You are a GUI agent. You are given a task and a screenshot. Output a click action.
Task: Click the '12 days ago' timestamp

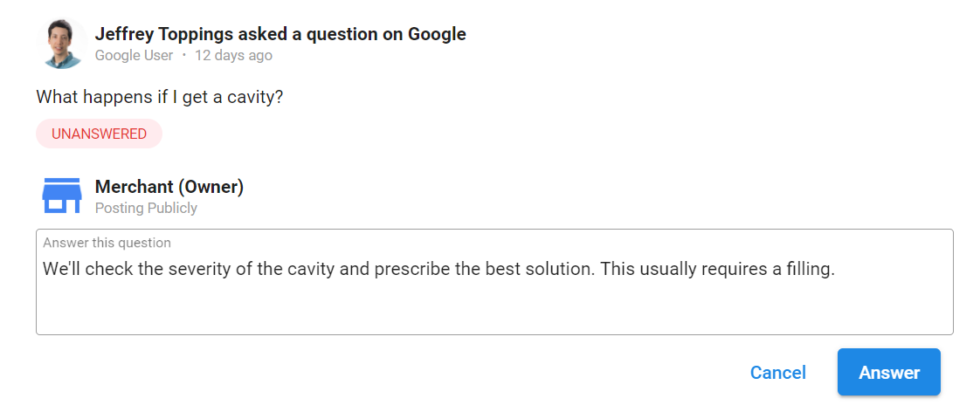234,56
